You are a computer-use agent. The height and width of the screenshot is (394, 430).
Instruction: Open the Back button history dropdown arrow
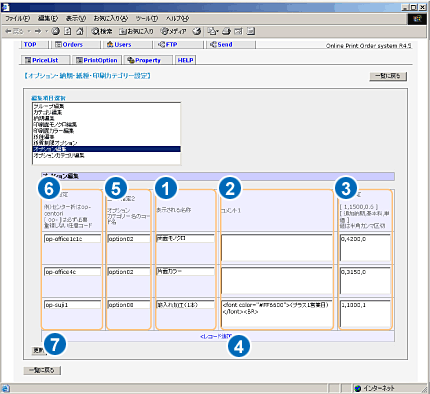click(x=29, y=31)
